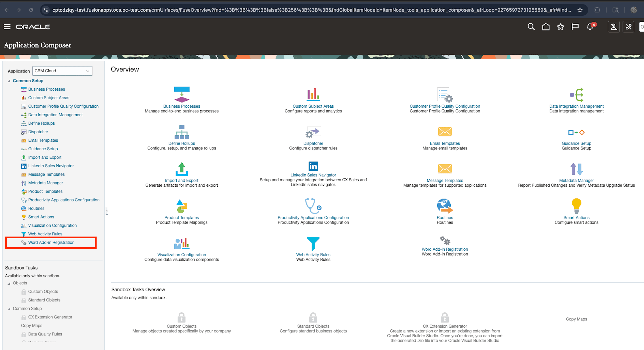Click the Word Add-in Registration gears icon

pos(445,241)
